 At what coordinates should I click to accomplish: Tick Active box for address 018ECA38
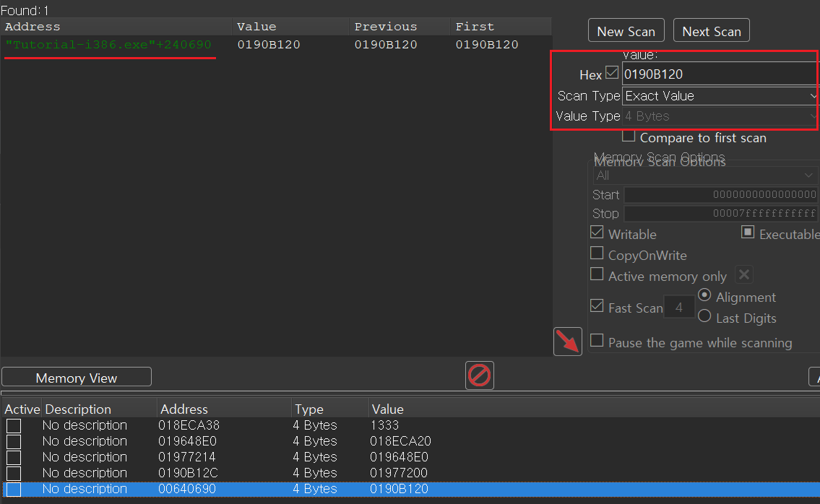click(14, 425)
